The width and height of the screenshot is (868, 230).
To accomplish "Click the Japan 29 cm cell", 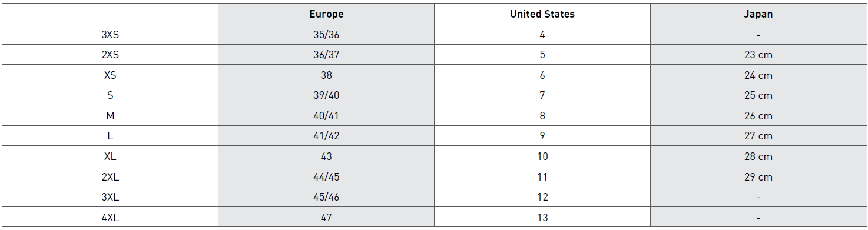I will pos(758,176).
